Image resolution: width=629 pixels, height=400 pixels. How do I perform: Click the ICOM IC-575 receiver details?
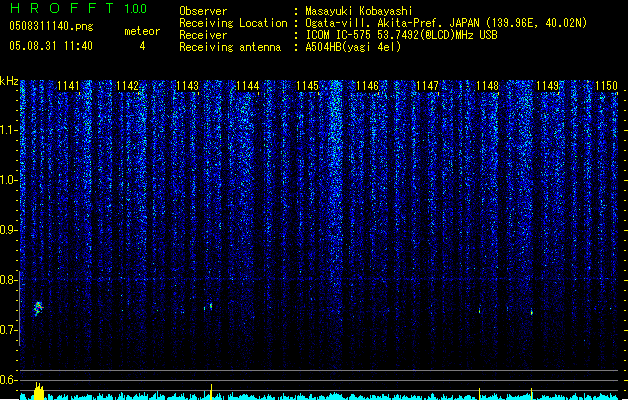pos(401,35)
